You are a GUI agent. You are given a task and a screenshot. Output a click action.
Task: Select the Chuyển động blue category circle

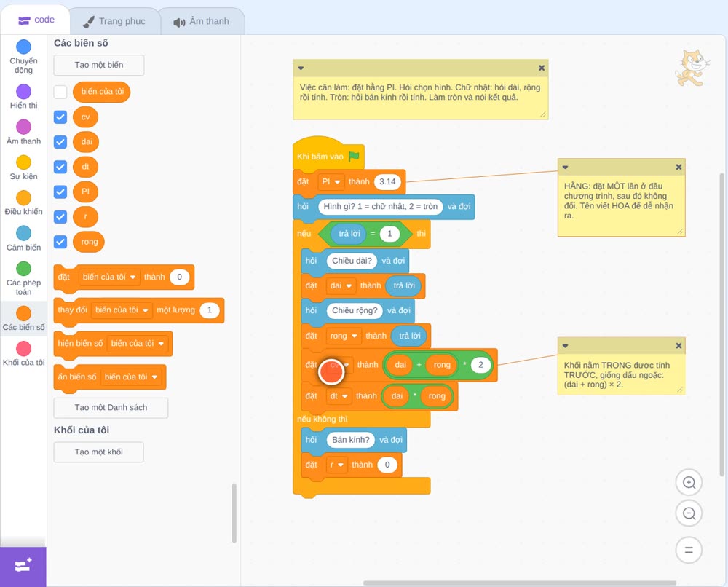click(x=24, y=47)
